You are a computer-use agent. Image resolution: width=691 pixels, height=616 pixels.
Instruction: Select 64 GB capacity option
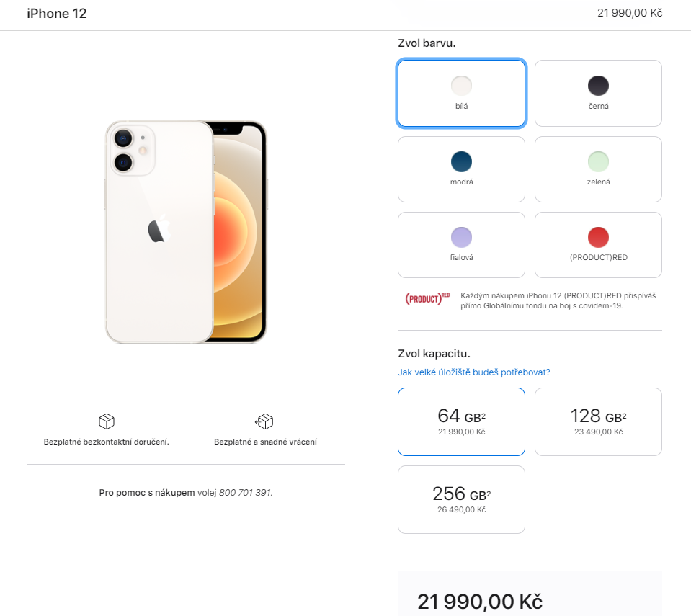[461, 421]
